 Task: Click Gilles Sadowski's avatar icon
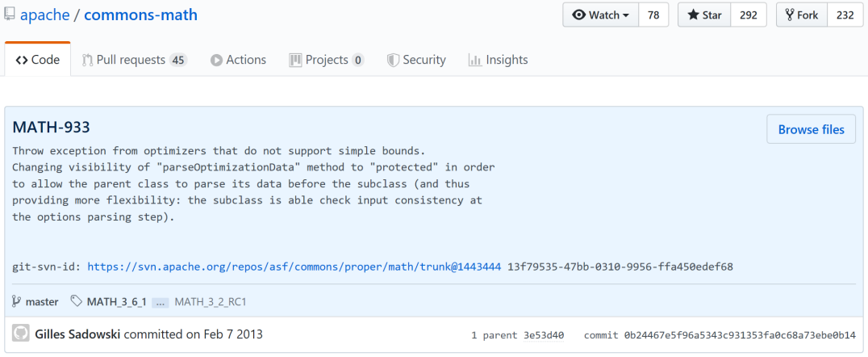tap(21, 334)
